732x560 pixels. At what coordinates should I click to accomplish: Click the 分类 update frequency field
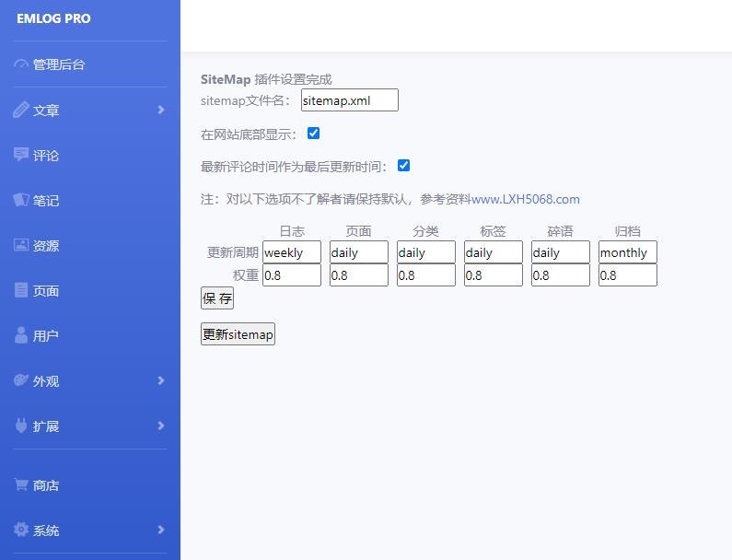[x=426, y=252]
